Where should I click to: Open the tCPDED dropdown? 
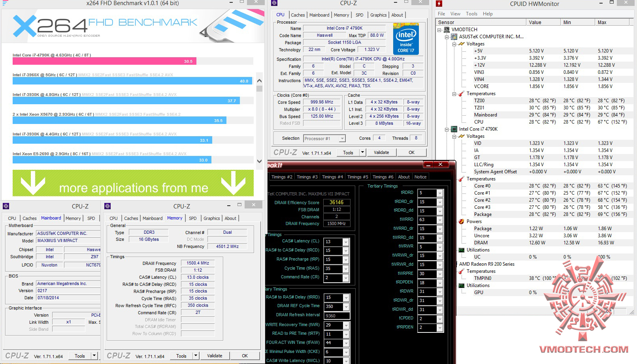pyautogui.click(x=440, y=319)
